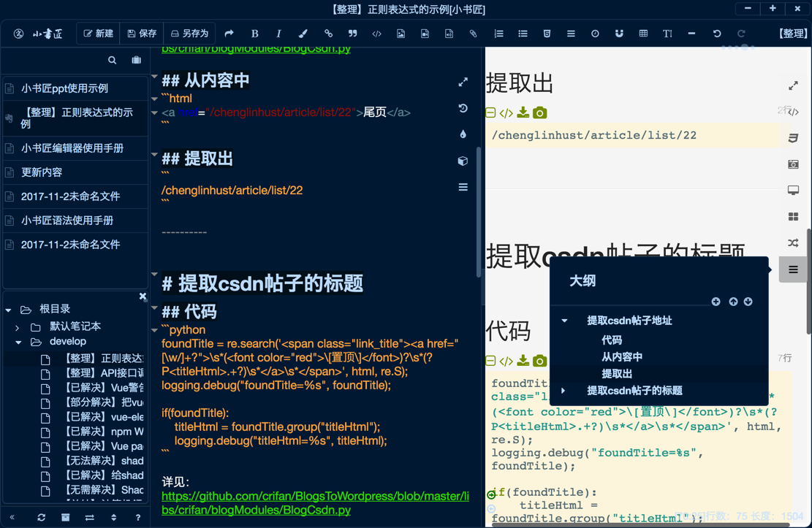Viewport: 812px width, 528px height.
Task: Expand the preview pane to fullscreen
Action: coord(793,85)
